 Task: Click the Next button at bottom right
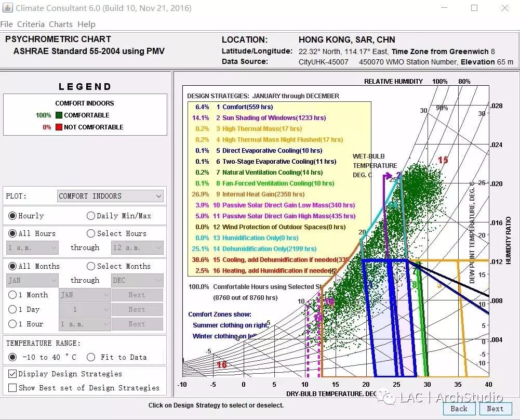tap(495, 409)
